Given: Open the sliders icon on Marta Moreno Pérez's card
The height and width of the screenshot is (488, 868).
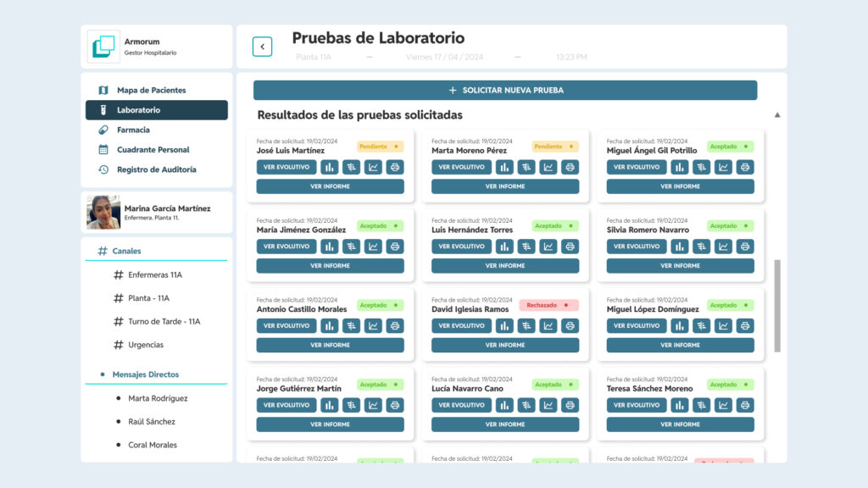Looking at the screenshot, I should click(x=526, y=167).
